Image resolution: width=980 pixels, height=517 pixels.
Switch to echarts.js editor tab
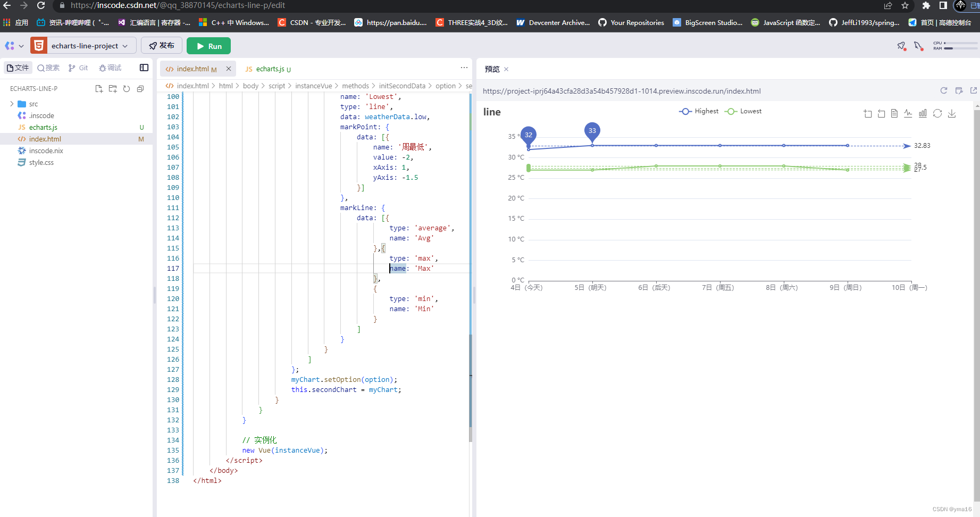pos(268,69)
